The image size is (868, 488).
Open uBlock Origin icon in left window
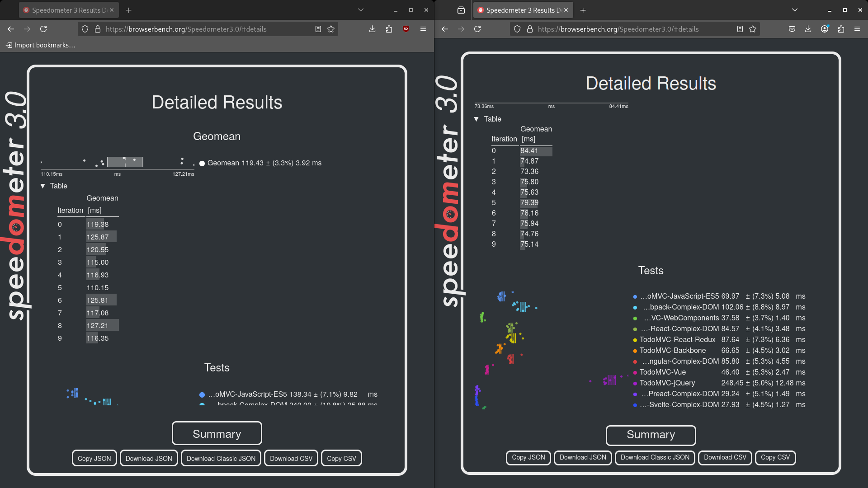pyautogui.click(x=406, y=29)
